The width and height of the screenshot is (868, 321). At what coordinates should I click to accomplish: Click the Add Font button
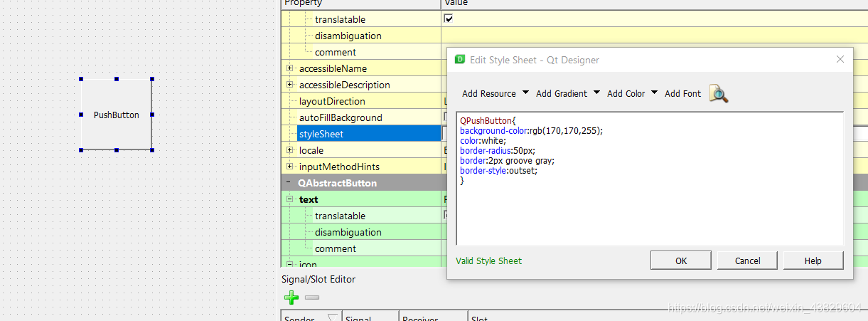coord(682,93)
